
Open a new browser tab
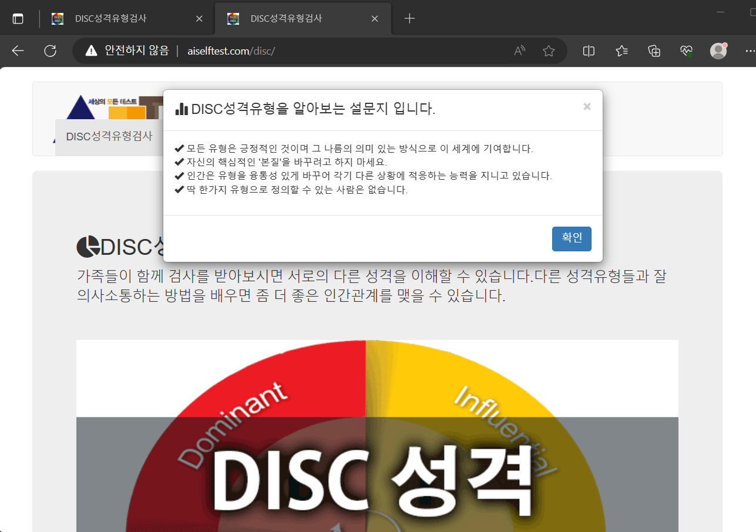click(409, 18)
